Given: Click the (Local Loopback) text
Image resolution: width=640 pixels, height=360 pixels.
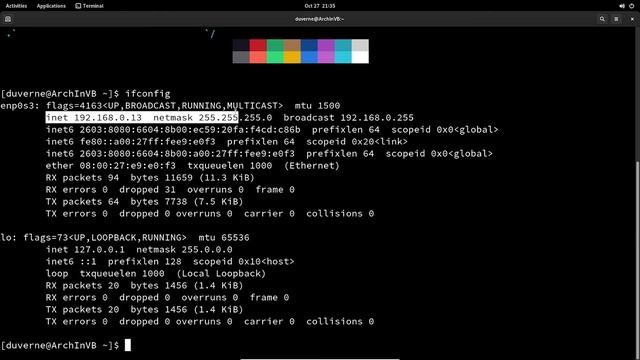Looking at the screenshot, I should [221, 273].
